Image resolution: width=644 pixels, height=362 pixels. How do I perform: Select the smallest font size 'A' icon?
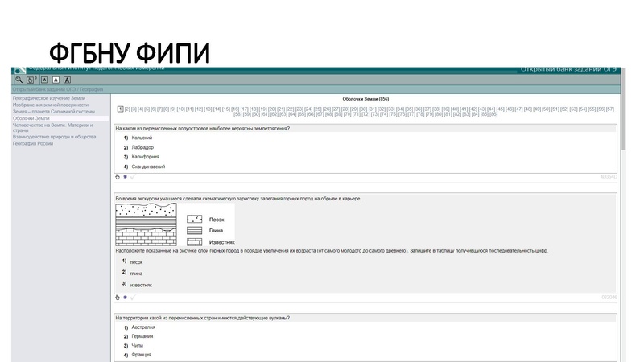click(44, 80)
